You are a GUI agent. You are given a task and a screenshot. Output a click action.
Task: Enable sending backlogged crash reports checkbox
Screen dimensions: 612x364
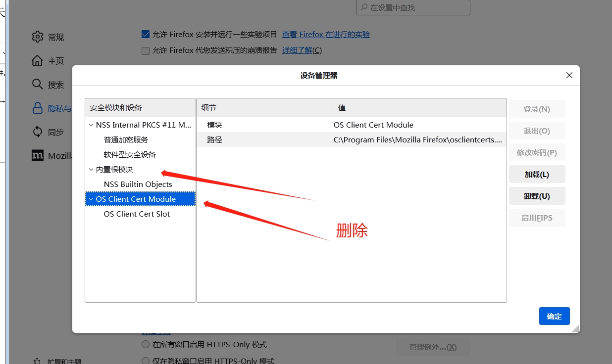(146, 50)
